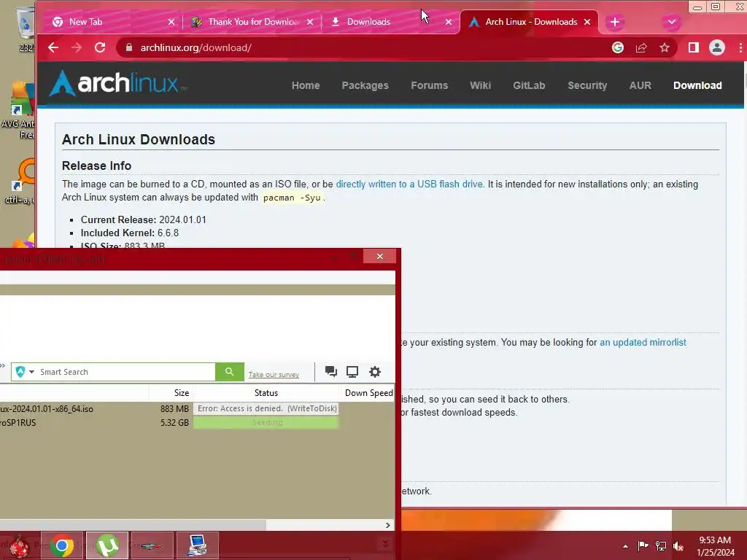Open the Packages nav item
Image resolution: width=747 pixels, height=560 pixels.
coord(365,86)
